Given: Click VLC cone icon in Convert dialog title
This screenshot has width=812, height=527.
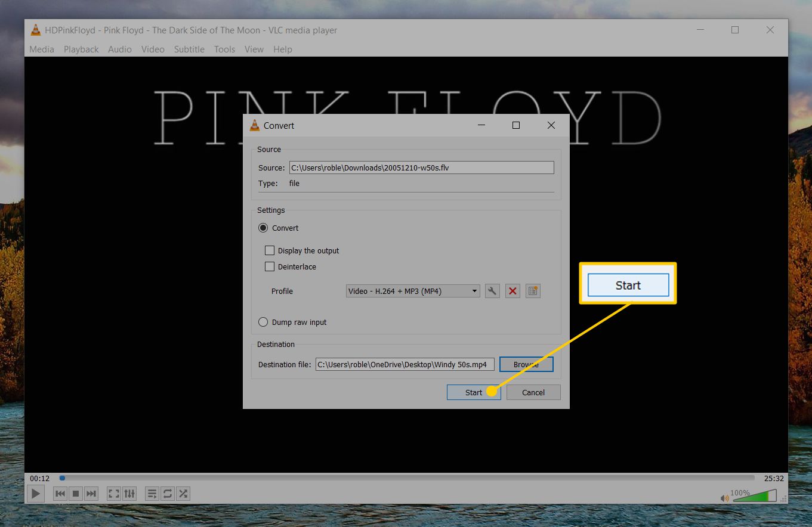Looking at the screenshot, I should pyautogui.click(x=255, y=125).
